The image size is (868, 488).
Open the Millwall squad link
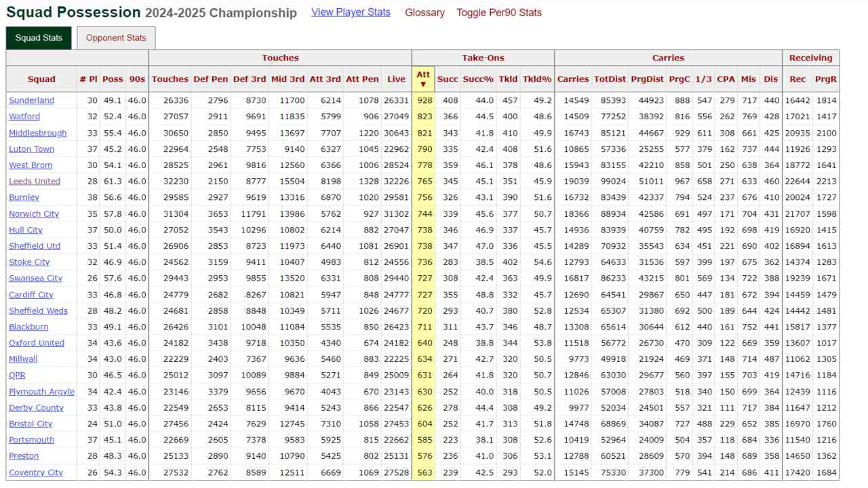(x=23, y=359)
